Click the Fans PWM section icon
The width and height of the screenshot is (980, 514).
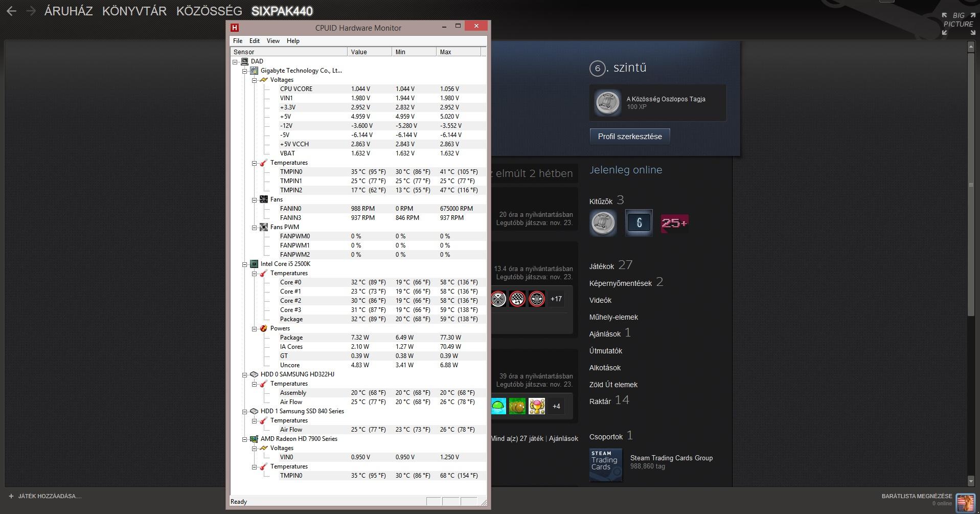point(264,227)
